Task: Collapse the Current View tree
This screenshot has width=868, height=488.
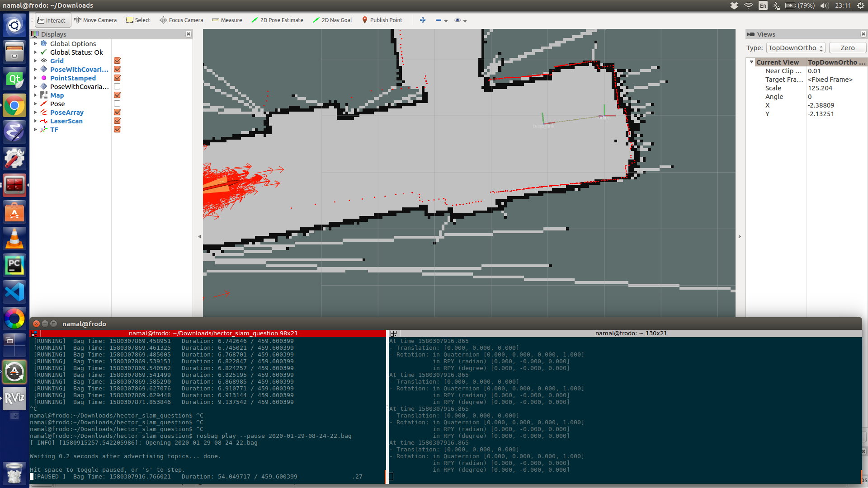Action: coord(751,62)
